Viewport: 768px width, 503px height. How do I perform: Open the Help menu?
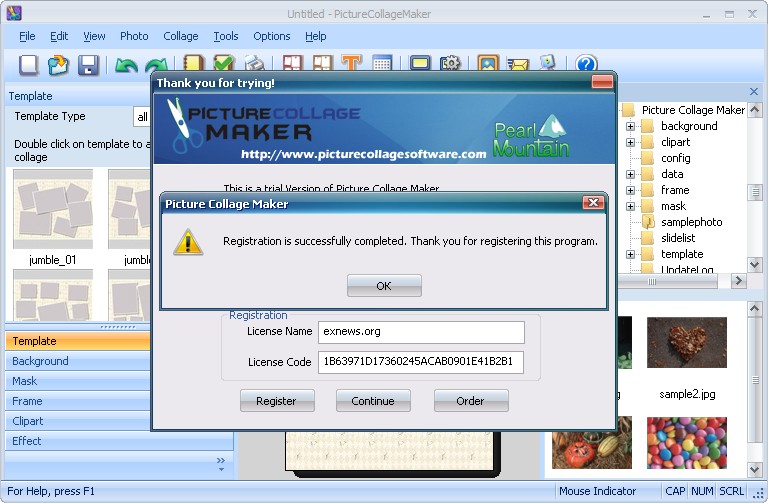click(x=315, y=36)
